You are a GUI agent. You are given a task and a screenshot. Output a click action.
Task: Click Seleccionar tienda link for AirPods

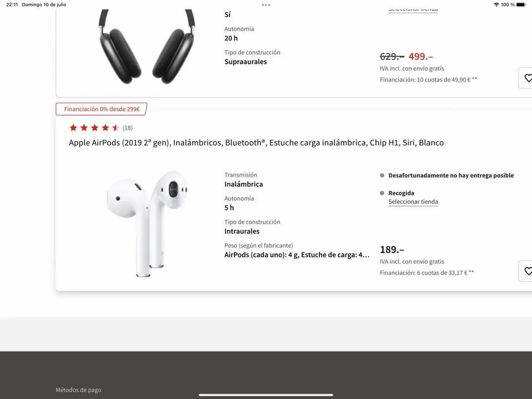click(x=413, y=202)
